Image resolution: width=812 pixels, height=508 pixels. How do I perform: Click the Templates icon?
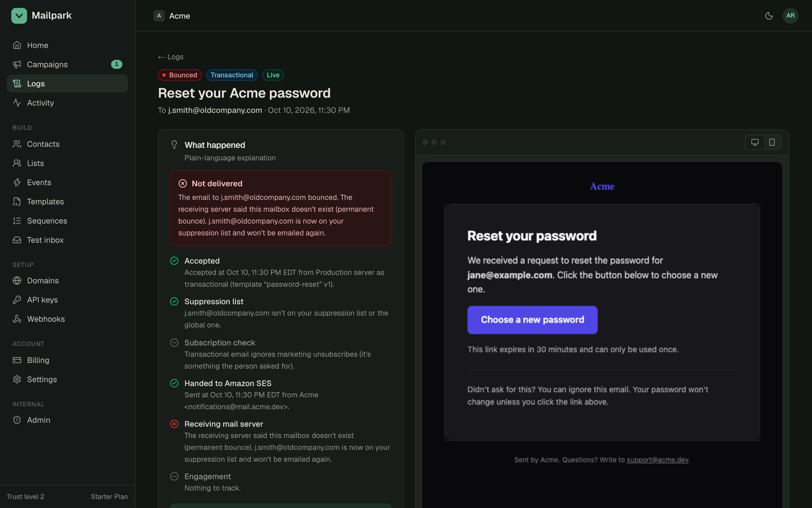point(17,202)
